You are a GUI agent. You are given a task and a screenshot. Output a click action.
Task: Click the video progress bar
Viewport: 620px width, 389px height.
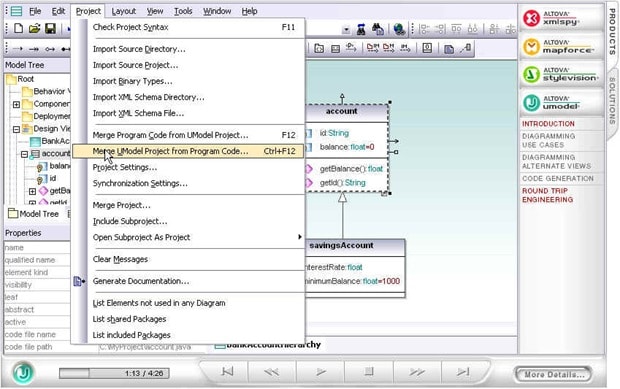pos(114,373)
